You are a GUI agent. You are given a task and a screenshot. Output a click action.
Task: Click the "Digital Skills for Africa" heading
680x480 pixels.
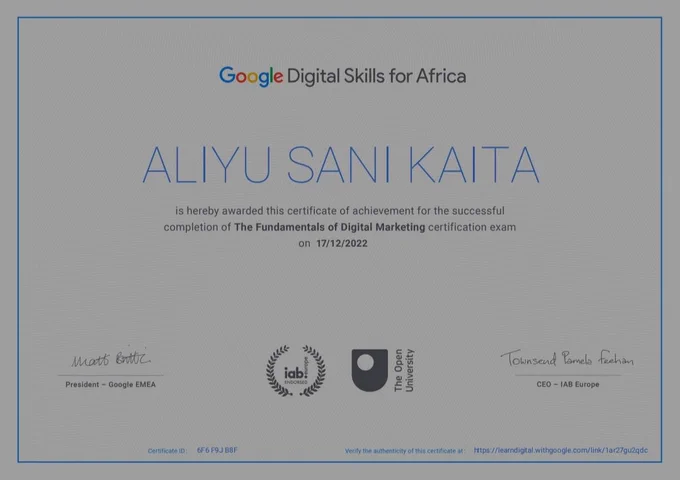376,76
